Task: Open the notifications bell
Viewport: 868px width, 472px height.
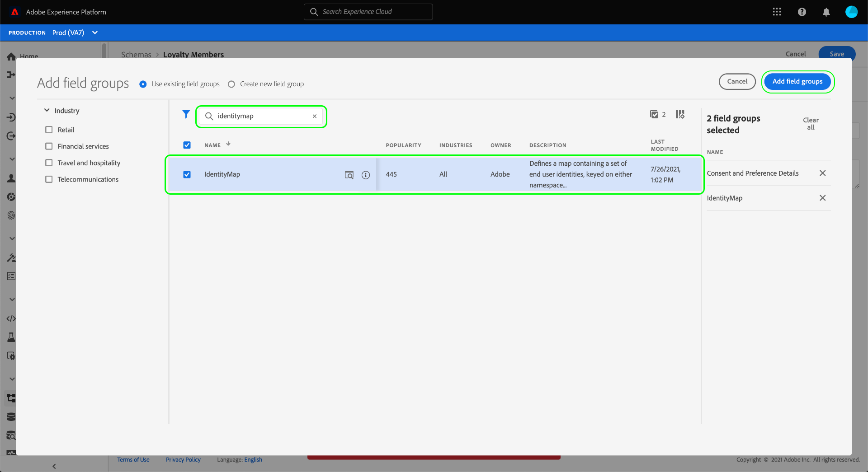Action: (826, 12)
